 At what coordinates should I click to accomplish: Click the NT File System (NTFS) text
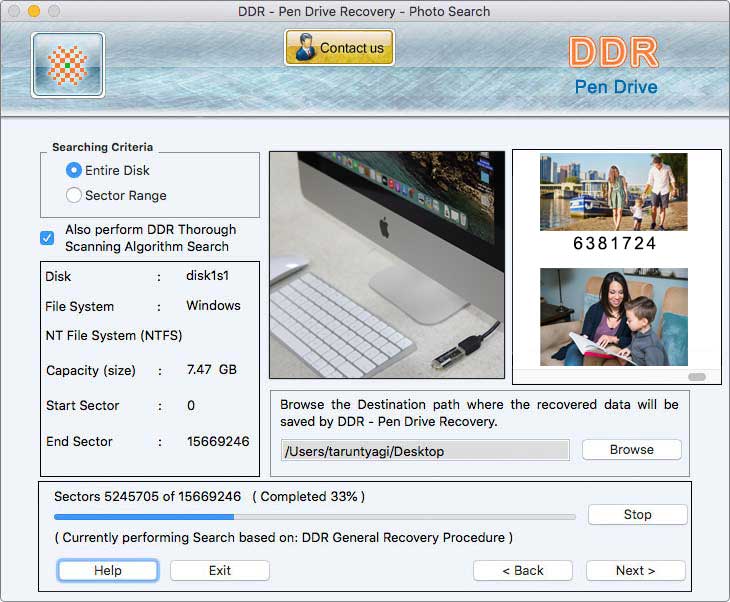[x=114, y=336]
